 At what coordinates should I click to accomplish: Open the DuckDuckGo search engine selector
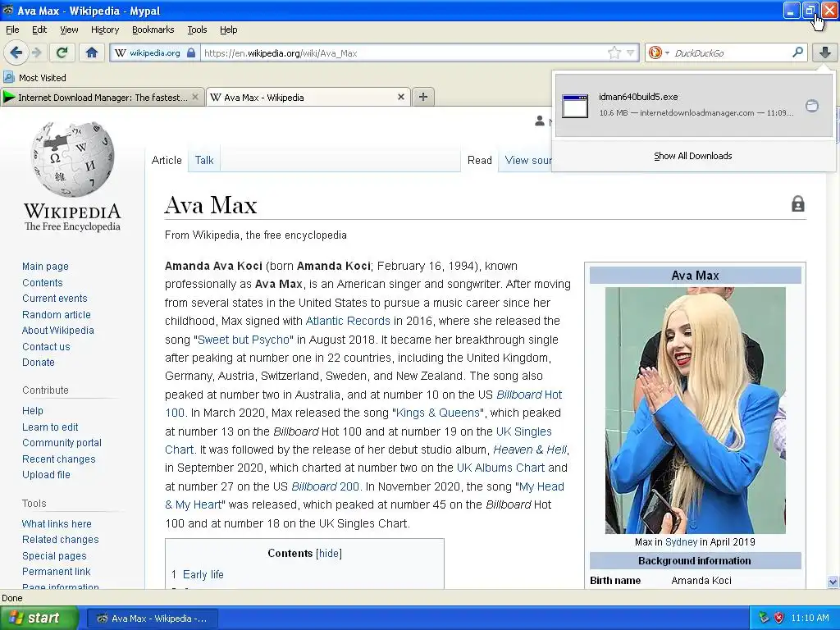pos(659,52)
